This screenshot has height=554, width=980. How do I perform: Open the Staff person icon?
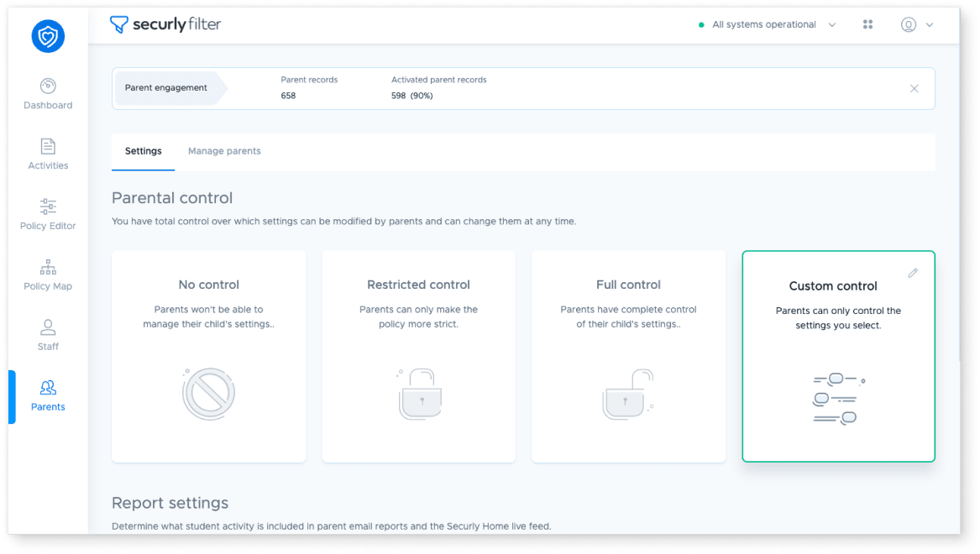[48, 327]
